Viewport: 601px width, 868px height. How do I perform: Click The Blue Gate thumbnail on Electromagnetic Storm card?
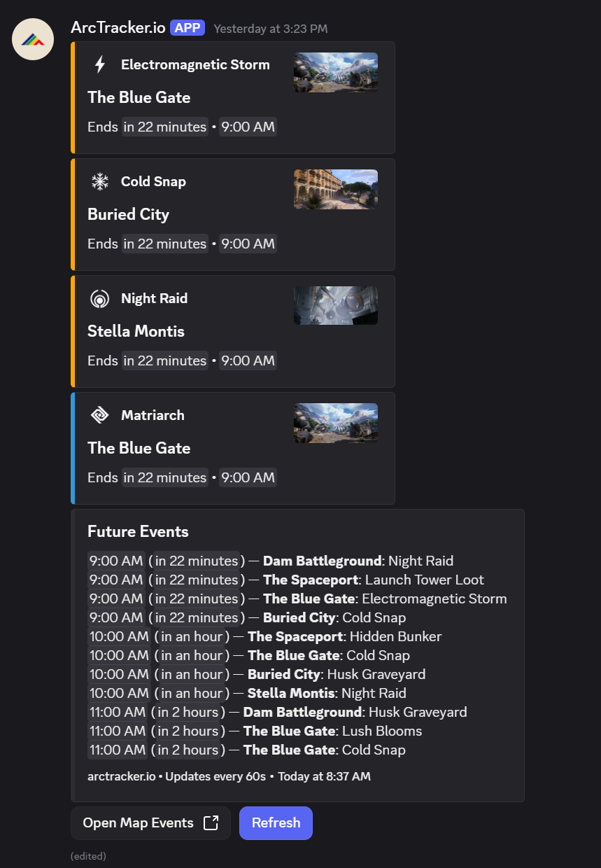tap(335, 72)
